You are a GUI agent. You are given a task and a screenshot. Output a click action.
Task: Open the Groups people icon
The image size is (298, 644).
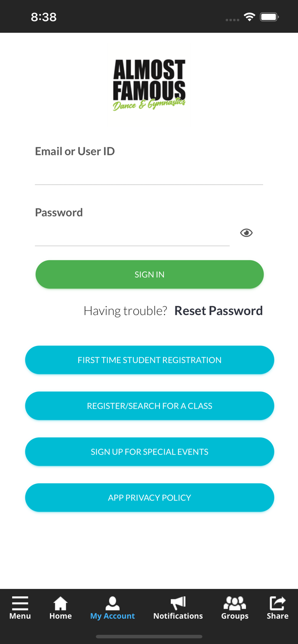coord(235,603)
